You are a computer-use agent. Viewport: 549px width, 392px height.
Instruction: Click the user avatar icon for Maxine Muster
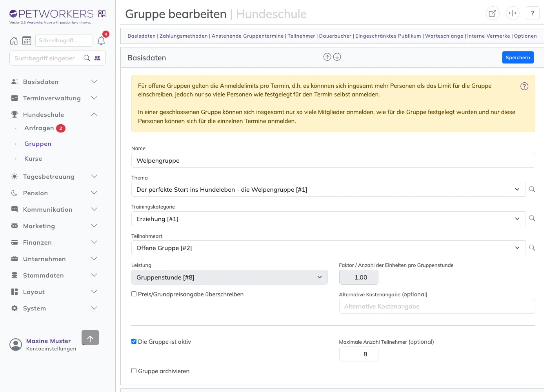pos(16,345)
